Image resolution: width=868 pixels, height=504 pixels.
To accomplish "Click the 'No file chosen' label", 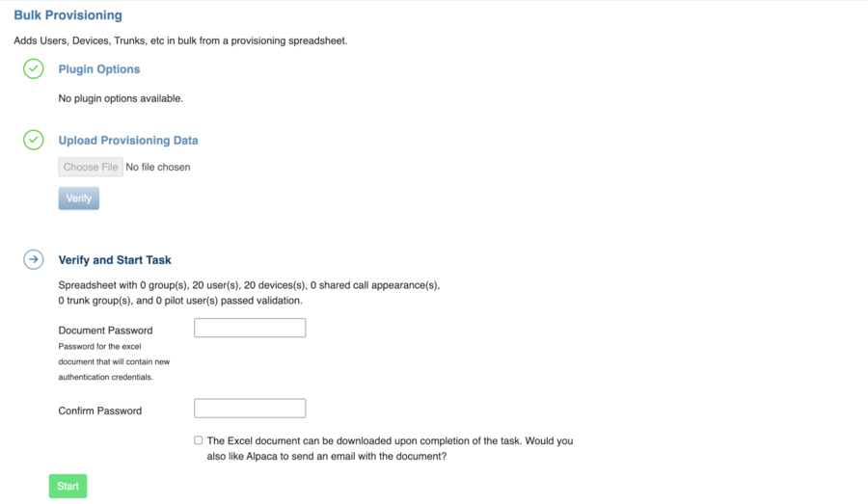I will point(158,167).
